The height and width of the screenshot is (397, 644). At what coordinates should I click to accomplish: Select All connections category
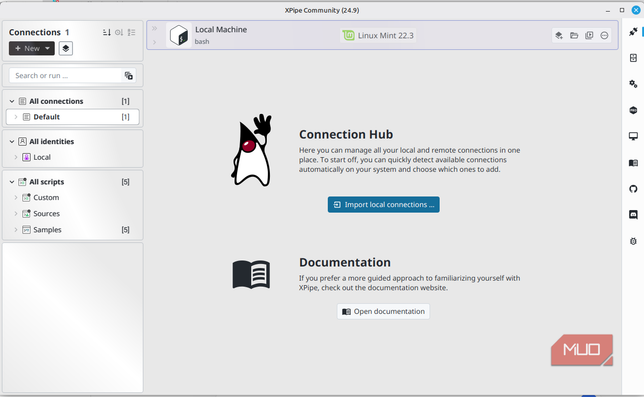pyautogui.click(x=73, y=101)
